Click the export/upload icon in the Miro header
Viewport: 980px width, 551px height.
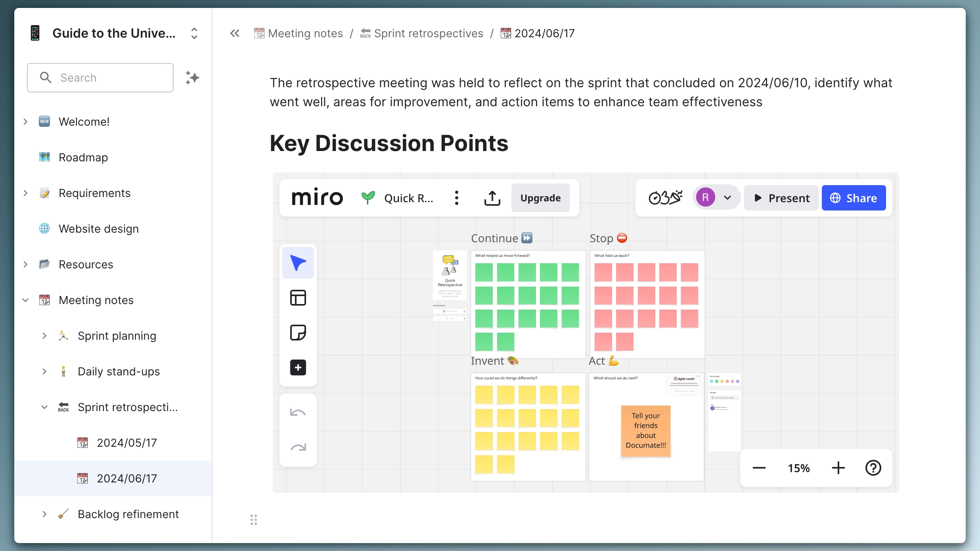pos(492,197)
